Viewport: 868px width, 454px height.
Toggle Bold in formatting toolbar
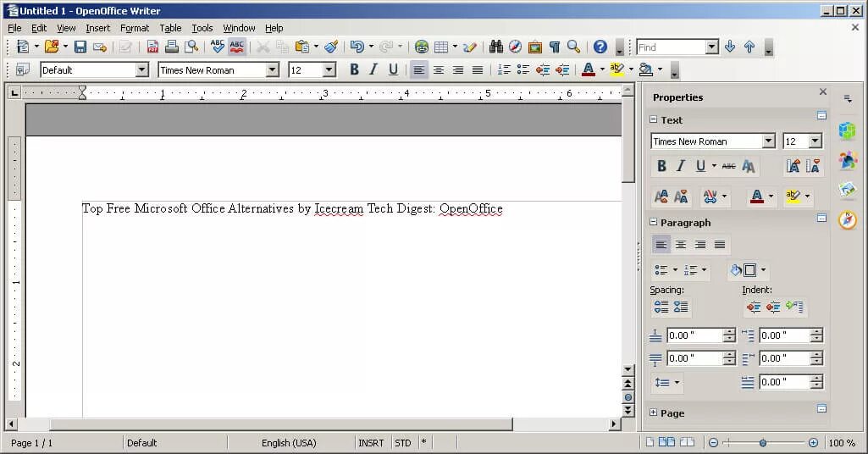pos(354,69)
